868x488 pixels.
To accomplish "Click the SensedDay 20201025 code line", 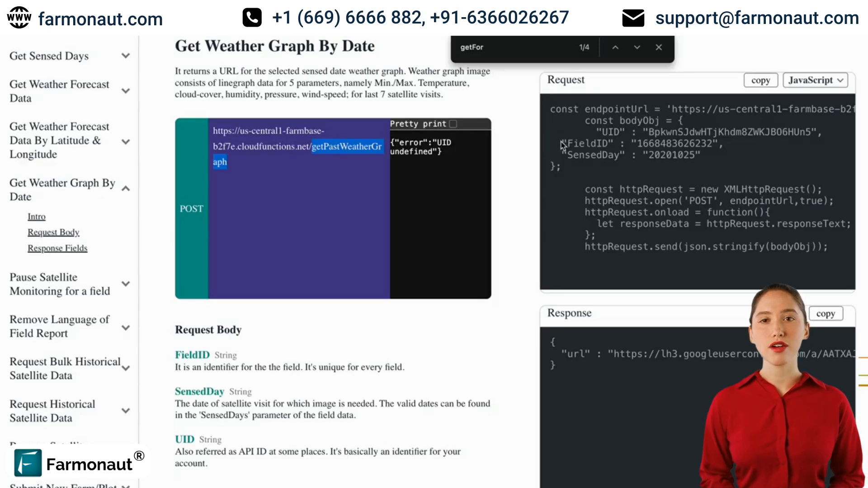I will [631, 155].
